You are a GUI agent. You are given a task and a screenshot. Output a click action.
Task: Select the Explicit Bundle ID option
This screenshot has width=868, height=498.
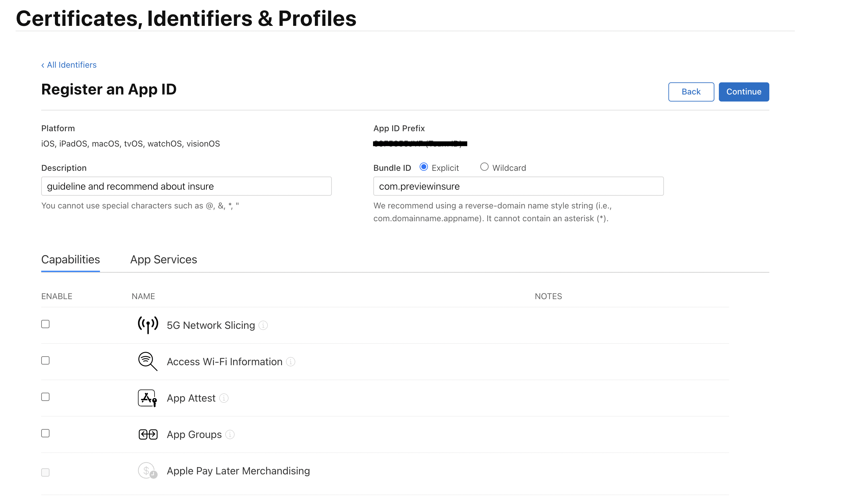click(x=423, y=167)
